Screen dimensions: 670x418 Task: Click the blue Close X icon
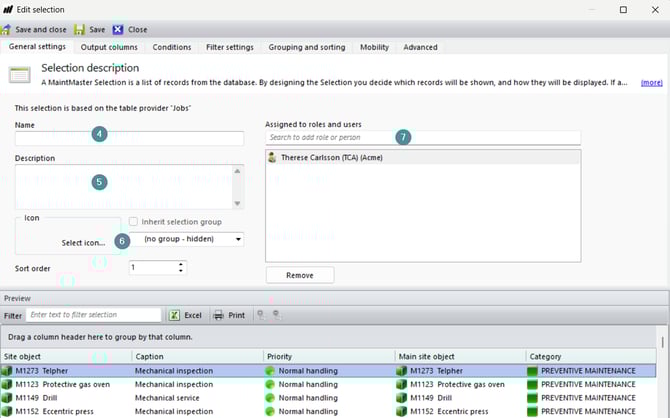pyautogui.click(x=118, y=29)
